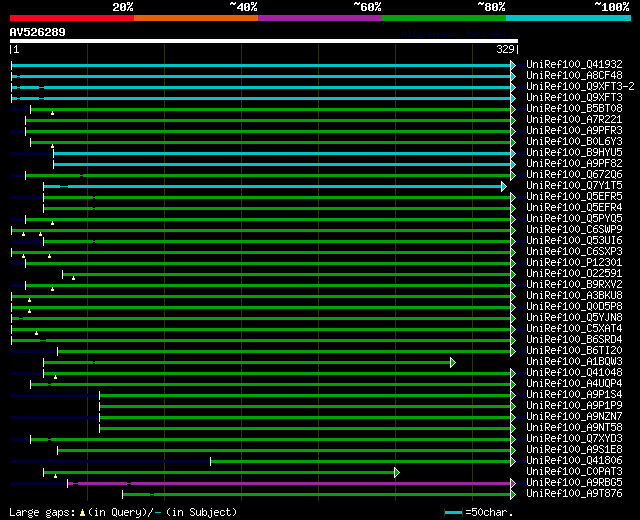This screenshot has width=640, height=520.
Task: Open the UniRef100_Q41932 hit label
Action: (x=574, y=65)
